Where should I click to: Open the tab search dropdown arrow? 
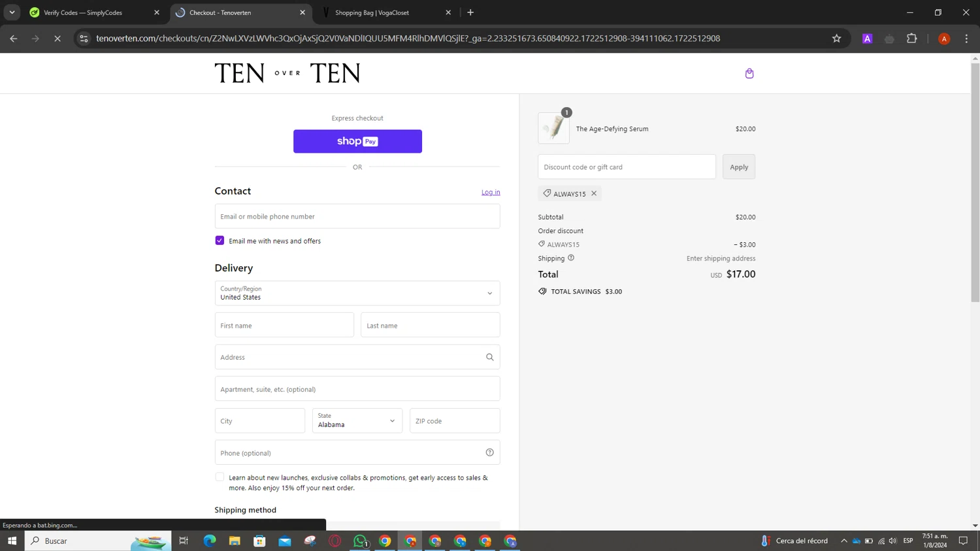click(x=12, y=12)
